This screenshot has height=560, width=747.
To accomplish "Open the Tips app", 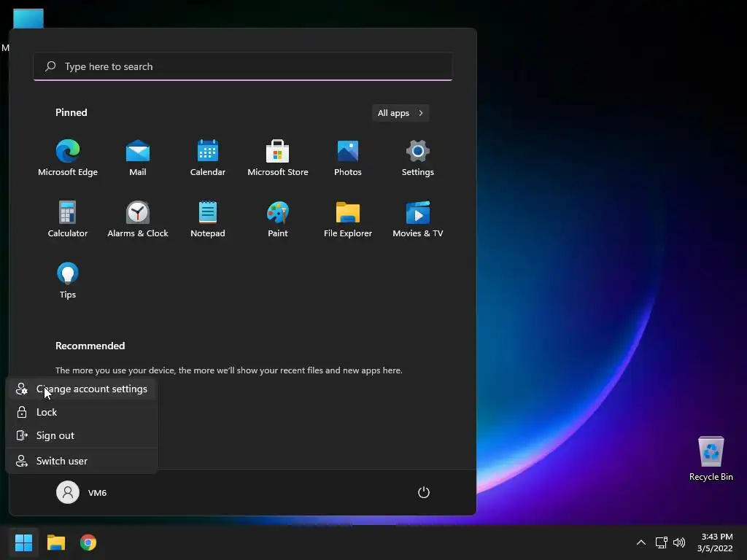I will pos(68,280).
